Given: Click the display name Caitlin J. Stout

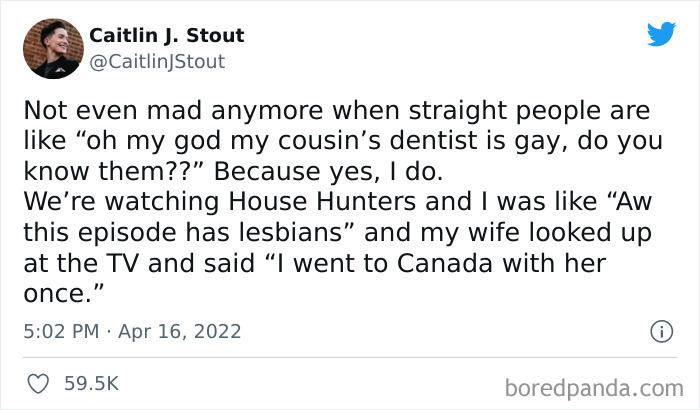Looking at the screenshot, I should [x=167, y=36].
